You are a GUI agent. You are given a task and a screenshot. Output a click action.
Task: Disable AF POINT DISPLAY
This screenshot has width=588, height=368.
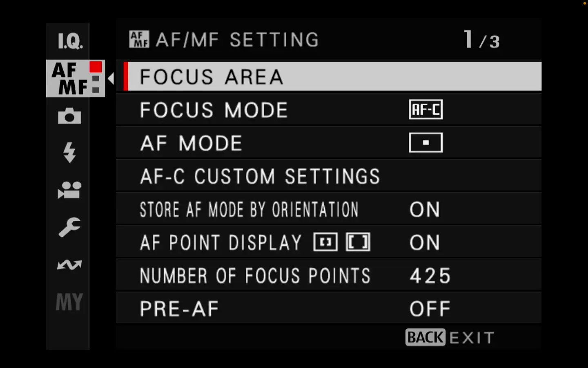(424, 242)
